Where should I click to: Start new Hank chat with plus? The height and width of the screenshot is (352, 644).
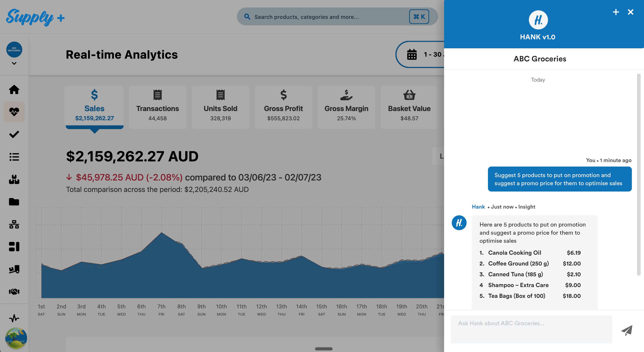616,12
